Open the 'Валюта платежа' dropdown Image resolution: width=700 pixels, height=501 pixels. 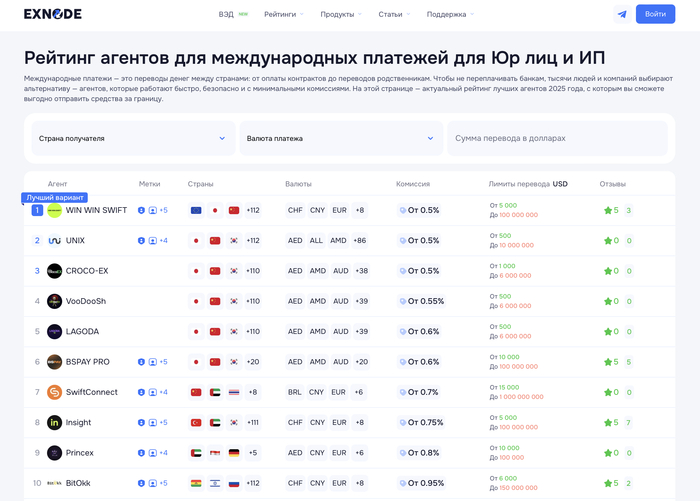pos(340,138)
